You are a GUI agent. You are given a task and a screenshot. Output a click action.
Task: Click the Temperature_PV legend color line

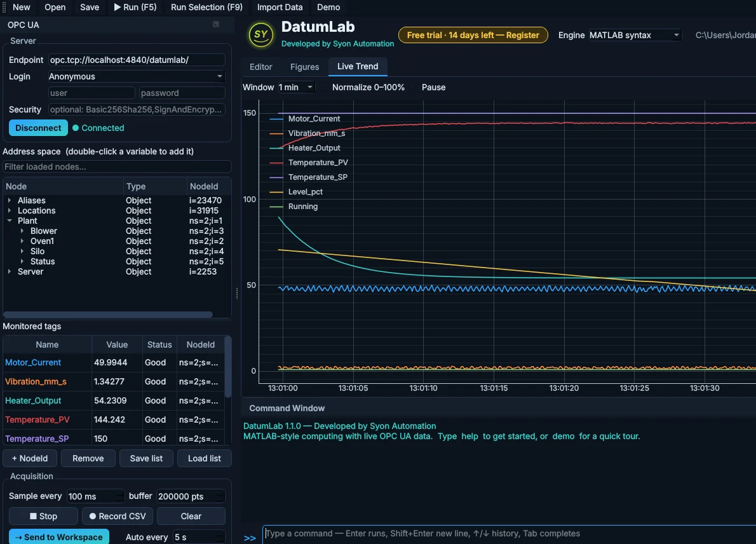pos(276,163)
